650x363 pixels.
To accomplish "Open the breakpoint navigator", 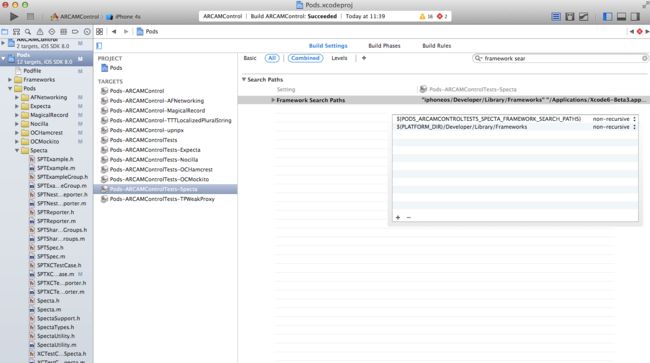I will [75, 31].
